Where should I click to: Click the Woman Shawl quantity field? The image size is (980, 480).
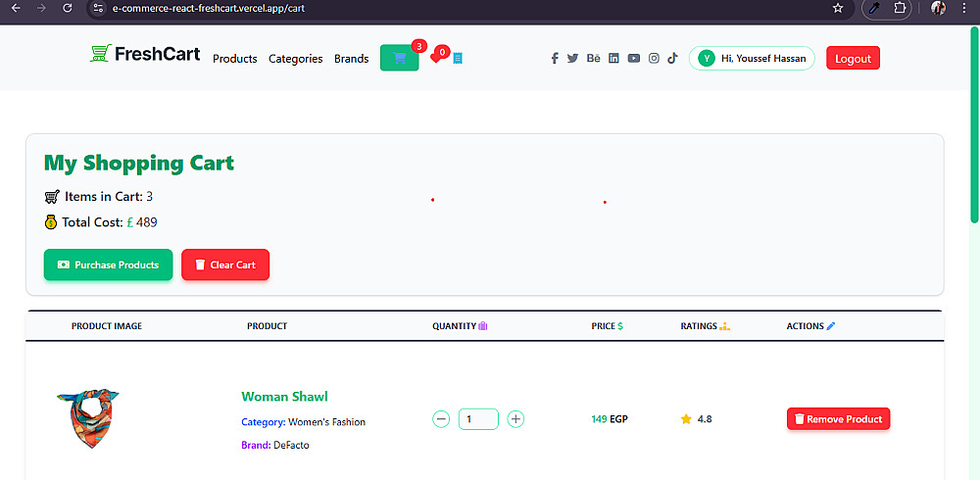(478, 418)
